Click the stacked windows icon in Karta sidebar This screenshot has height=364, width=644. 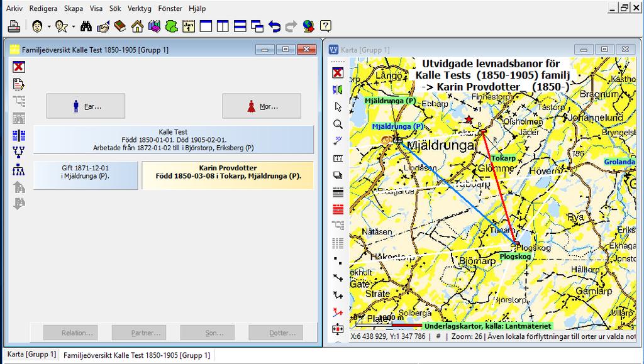(x=338, y=175)
